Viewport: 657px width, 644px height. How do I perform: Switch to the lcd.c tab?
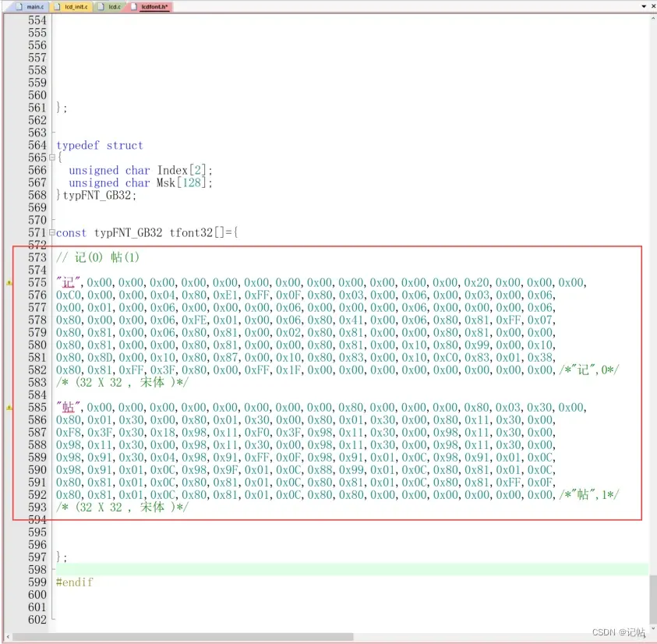pos(111,6)
